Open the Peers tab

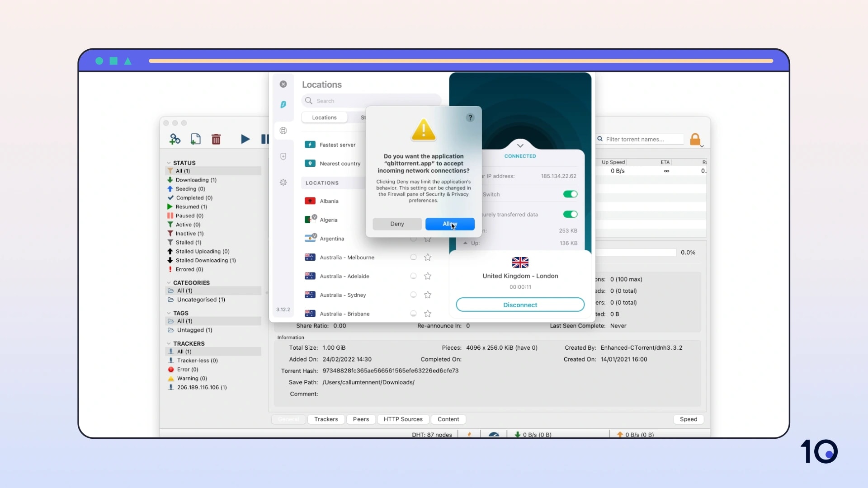tap(361, 419)
